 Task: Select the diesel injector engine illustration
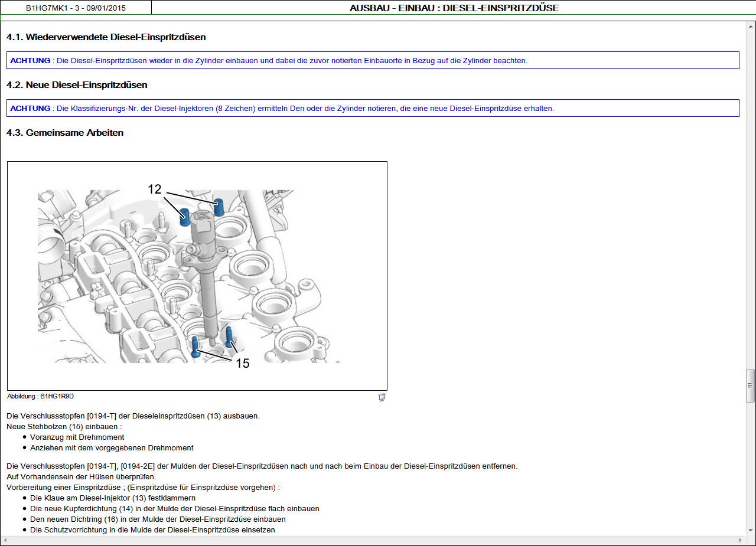(197, 276)
